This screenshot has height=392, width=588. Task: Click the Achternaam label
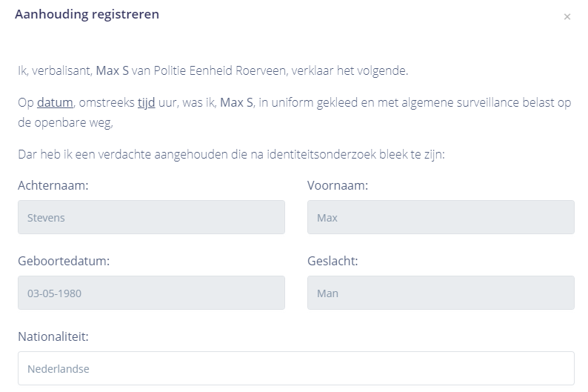(x=53, y=185)
